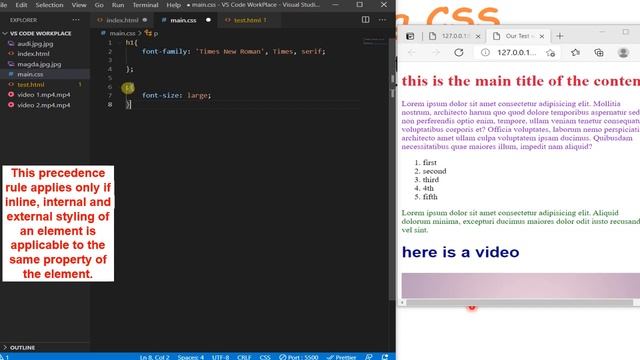Open browser Favorites list
The image size is (640, 360).
(576, 52)
